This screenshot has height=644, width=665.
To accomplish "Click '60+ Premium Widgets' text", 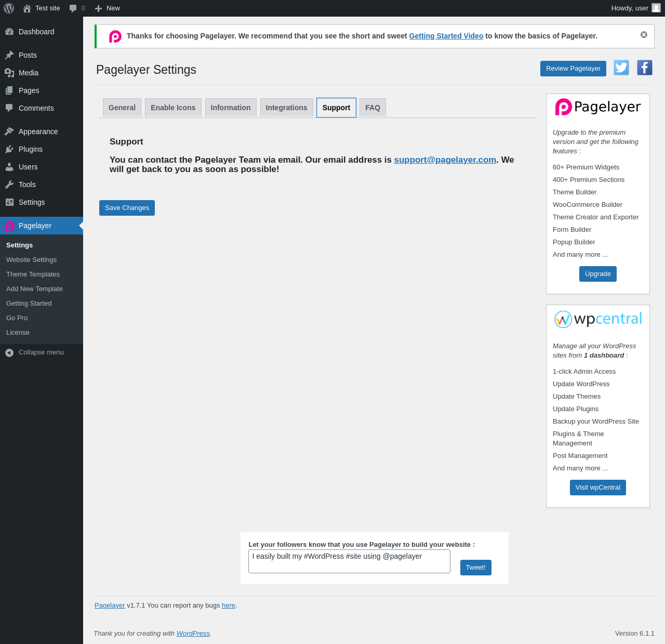I will [586, 167].
